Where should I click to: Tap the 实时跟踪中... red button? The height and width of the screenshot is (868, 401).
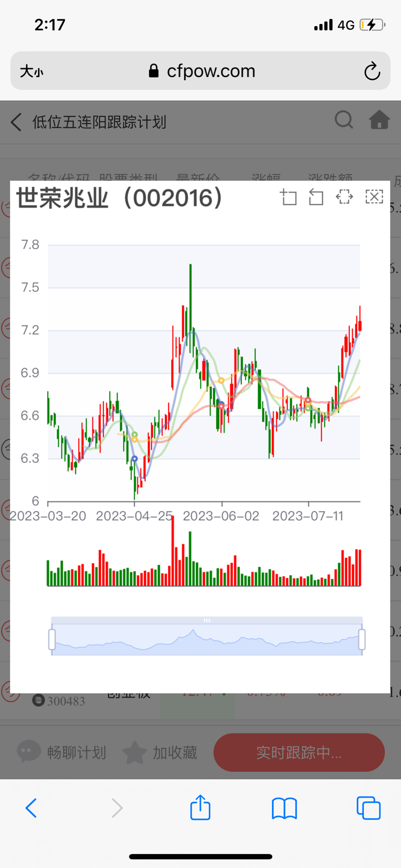(299, 752)
